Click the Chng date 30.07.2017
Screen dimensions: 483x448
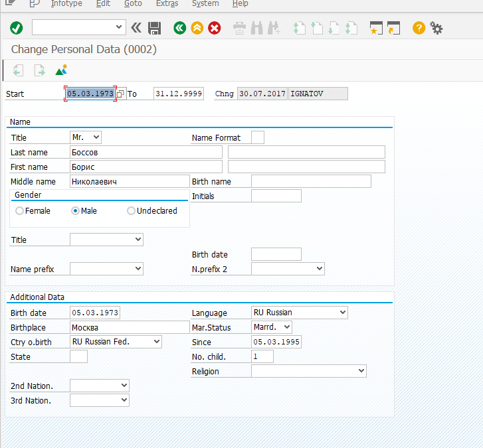point(262,94)
